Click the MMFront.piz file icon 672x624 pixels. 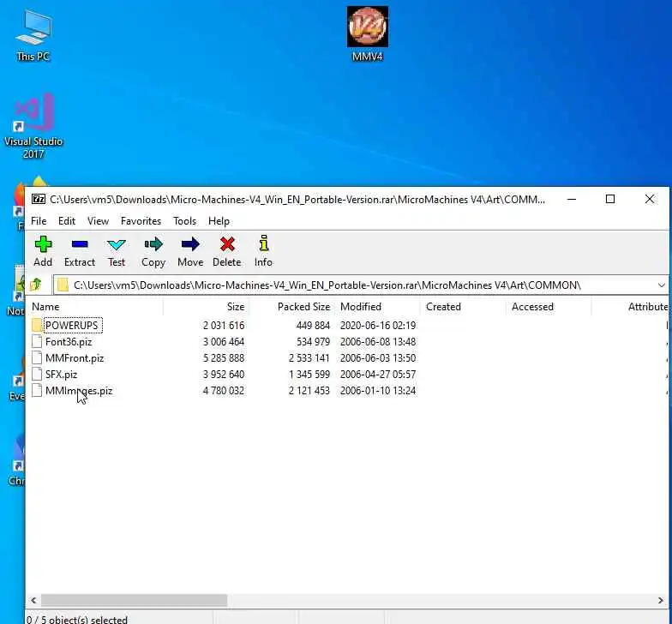[37, 358]
